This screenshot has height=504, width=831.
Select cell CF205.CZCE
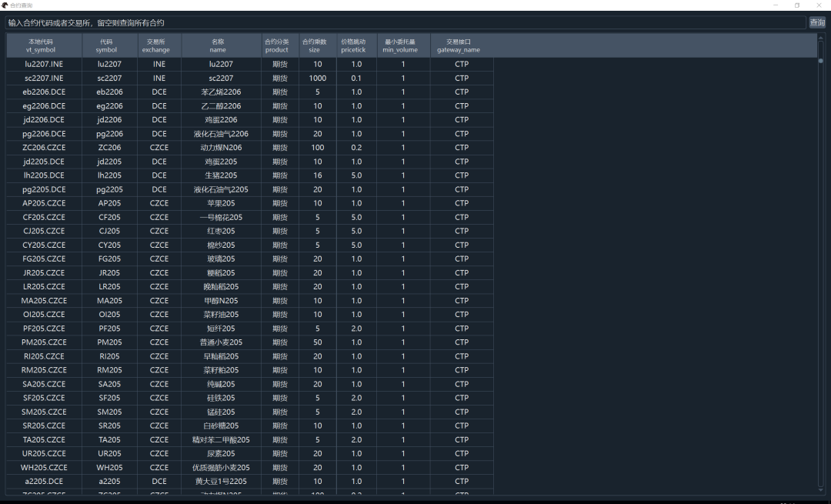tap(44, 217)
